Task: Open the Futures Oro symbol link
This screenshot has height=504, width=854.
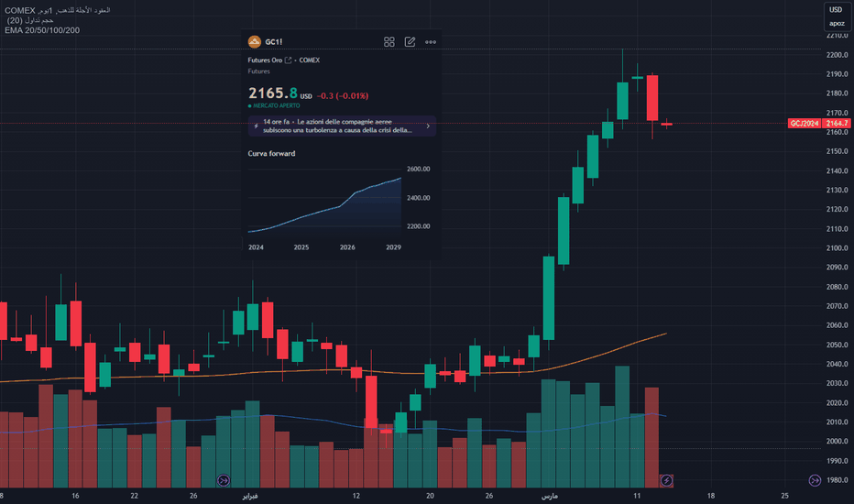Action: click(x=269, y=60)
